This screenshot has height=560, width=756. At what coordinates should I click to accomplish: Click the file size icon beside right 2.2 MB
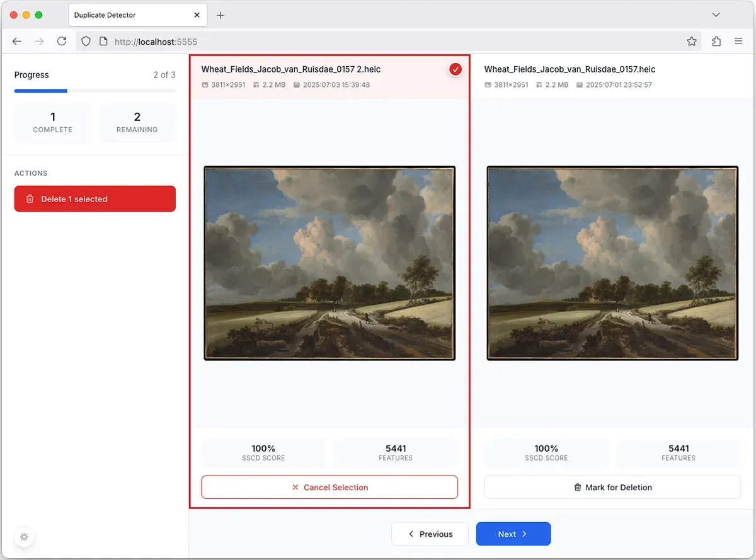[x=539, y=85]
